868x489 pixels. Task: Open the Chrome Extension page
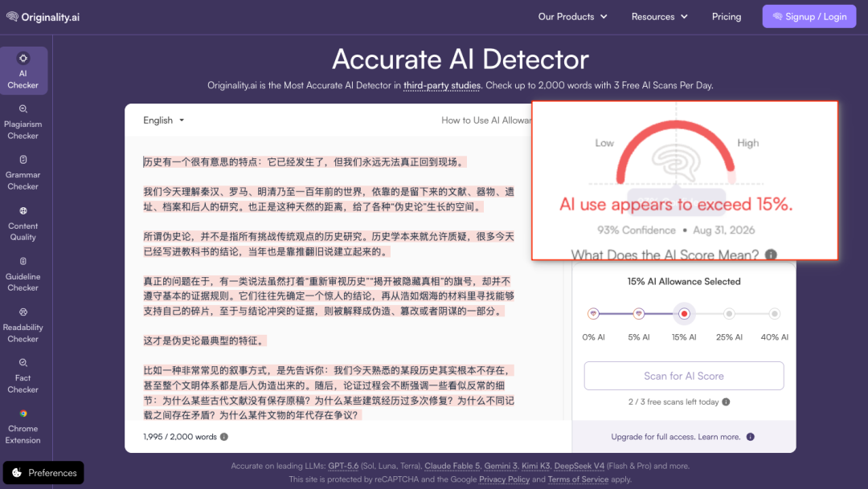click(x=23, y=426)
